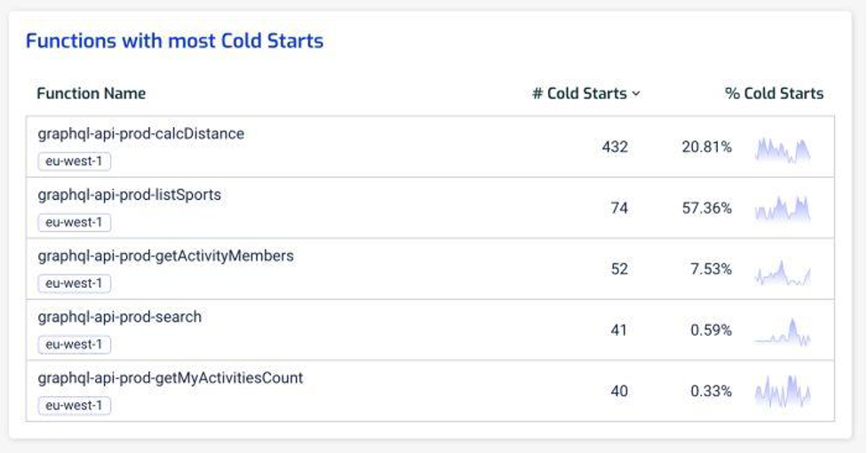Click the eu-west-1 tag under getMyActivitiesCount
868x453 pixels.
pyautogui.click(x=74, y=405)
